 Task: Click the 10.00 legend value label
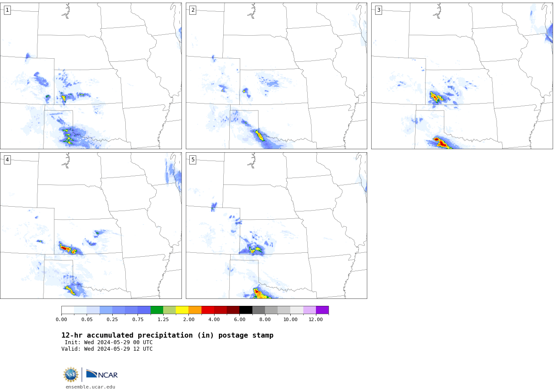[290, 319]
